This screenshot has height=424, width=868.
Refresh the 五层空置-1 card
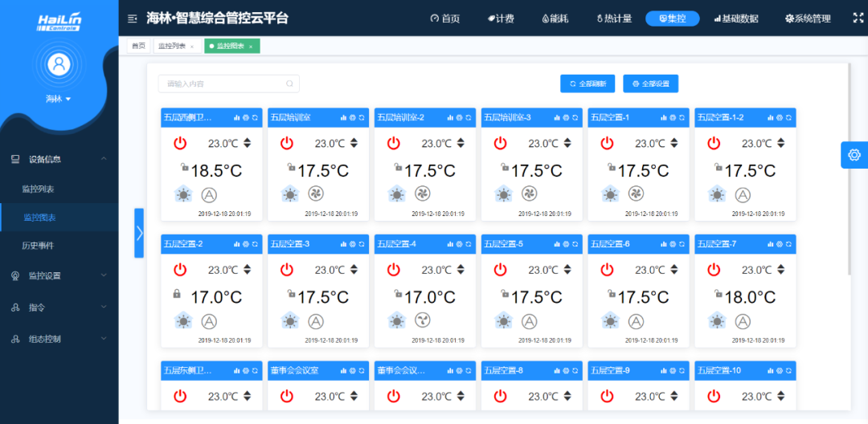click(682, 118)
